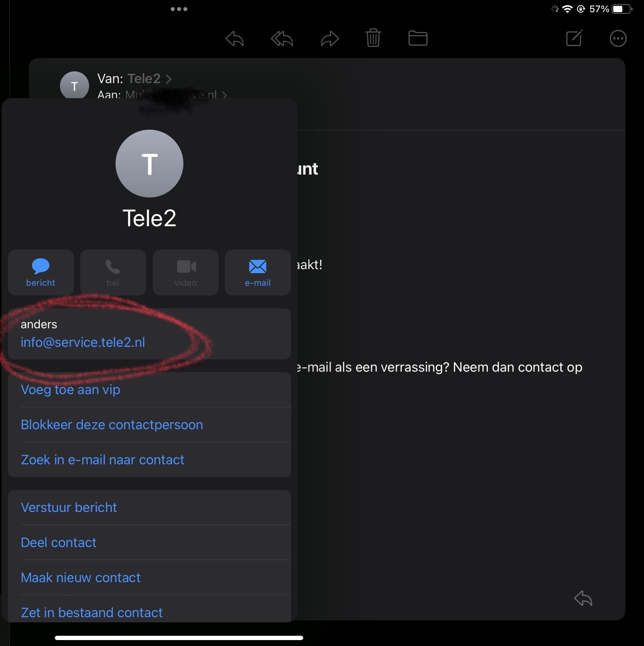This screenshot has height=646, width=644.
Task: Tap the reply arrow at the message bottom
Action: [x=583, y=598]
